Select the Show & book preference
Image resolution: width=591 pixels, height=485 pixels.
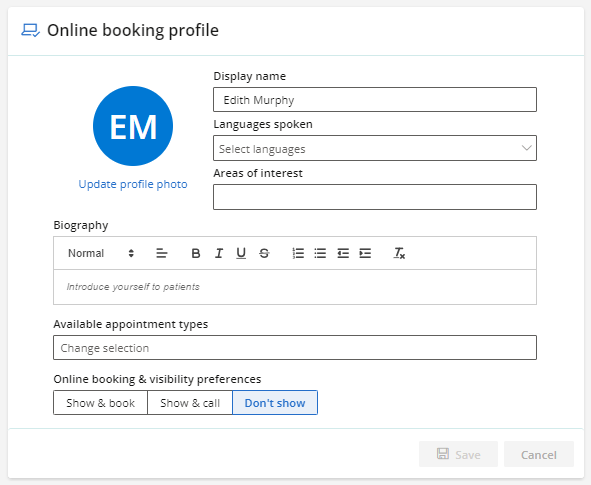point(100,403)
